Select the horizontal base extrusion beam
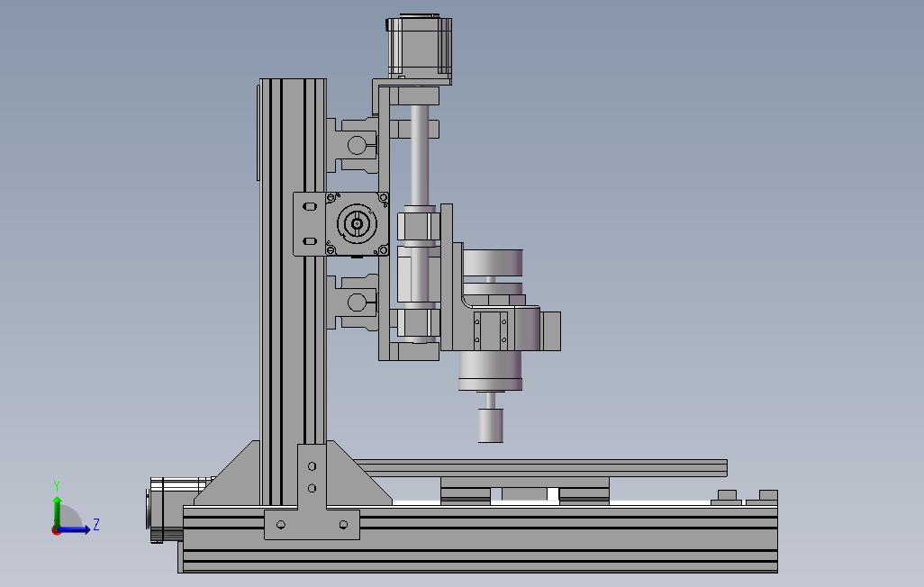The height and width of the screenshot is (587, 924). 480,539
